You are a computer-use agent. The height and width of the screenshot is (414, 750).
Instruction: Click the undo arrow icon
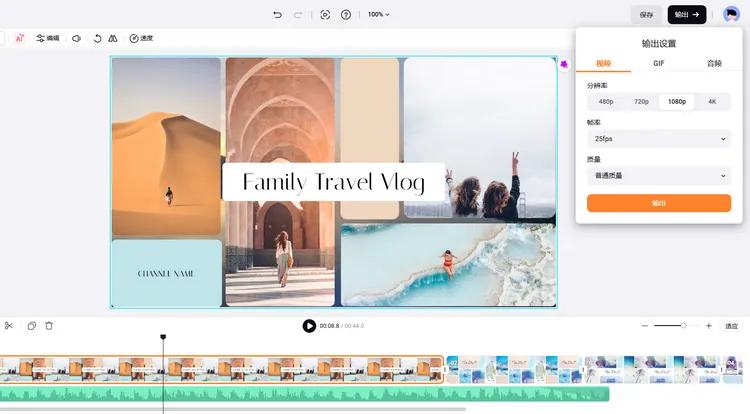pyautogui.click(x=278, y=15)
